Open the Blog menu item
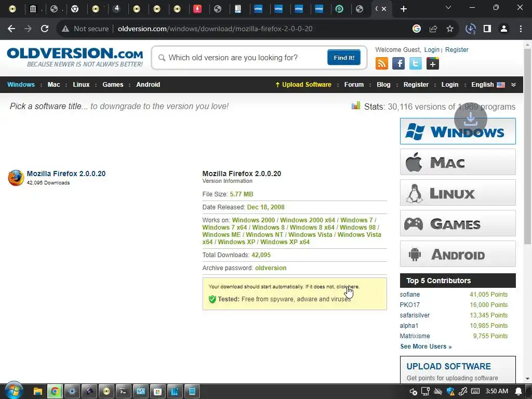This screenshot has height=399, width=532. (x=383, y=85)
